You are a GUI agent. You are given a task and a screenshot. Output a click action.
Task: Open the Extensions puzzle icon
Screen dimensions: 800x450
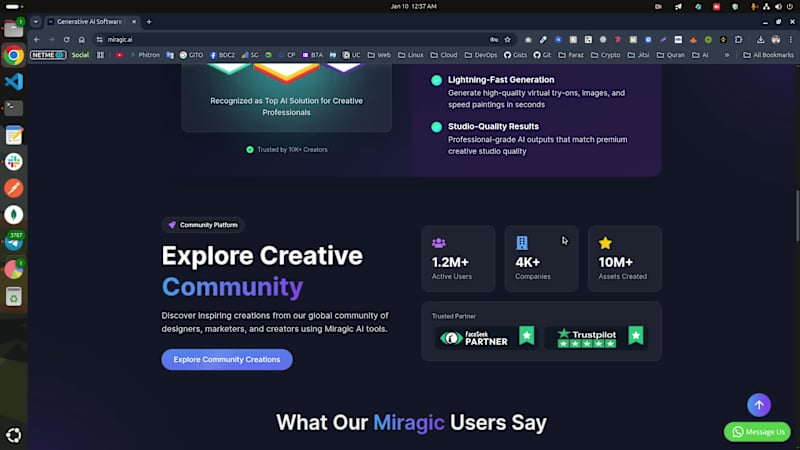[x=738, y=40]
